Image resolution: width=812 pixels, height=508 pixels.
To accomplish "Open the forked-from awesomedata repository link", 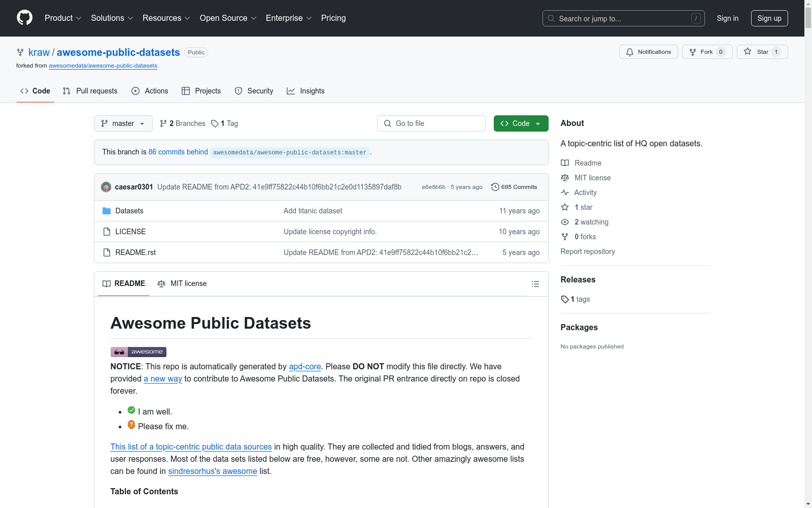I will tap(103, 66).
